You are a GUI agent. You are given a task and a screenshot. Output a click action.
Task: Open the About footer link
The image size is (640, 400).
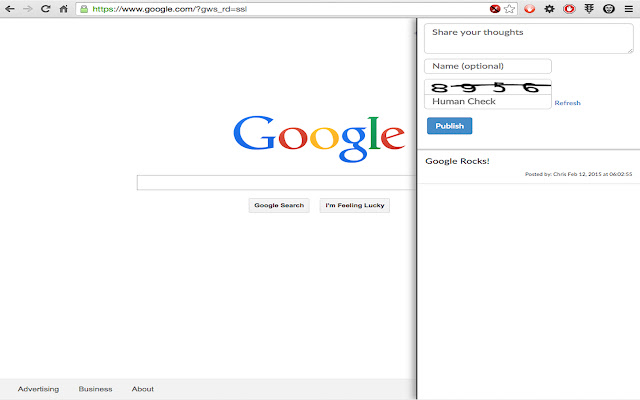click(143, 389)
